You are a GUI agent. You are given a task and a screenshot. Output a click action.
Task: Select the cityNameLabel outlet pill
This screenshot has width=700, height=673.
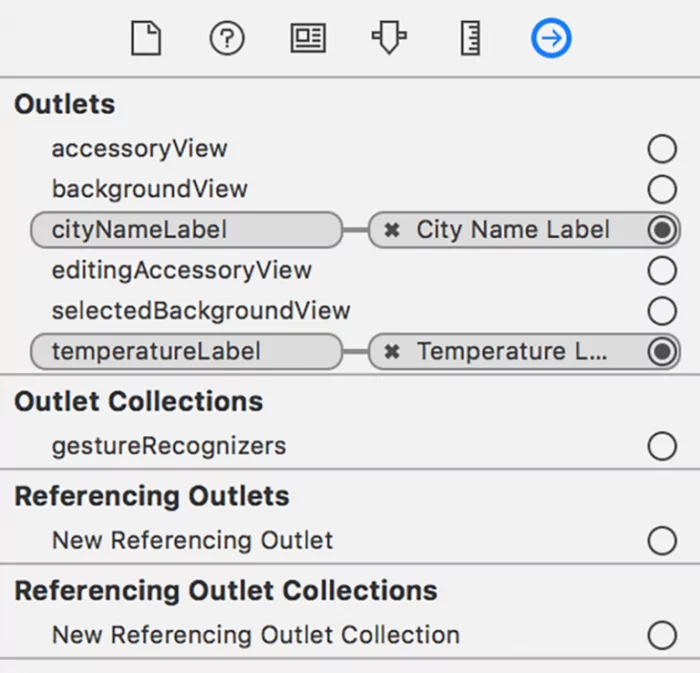(x=186, y=230)
